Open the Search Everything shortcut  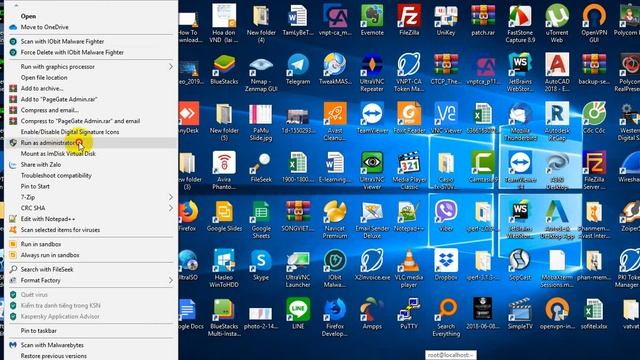446,318
